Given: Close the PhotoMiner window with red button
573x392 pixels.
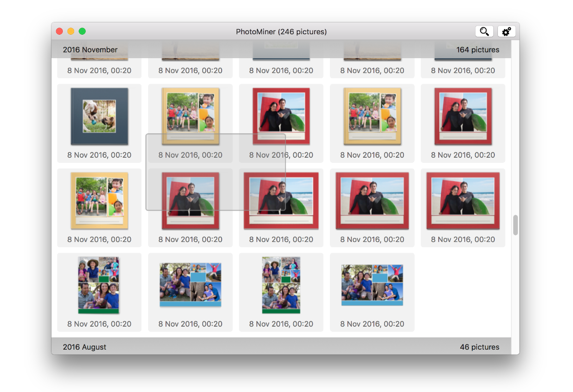Looking at the screenshot, I should pyautogui.click(x=59, y=32).
